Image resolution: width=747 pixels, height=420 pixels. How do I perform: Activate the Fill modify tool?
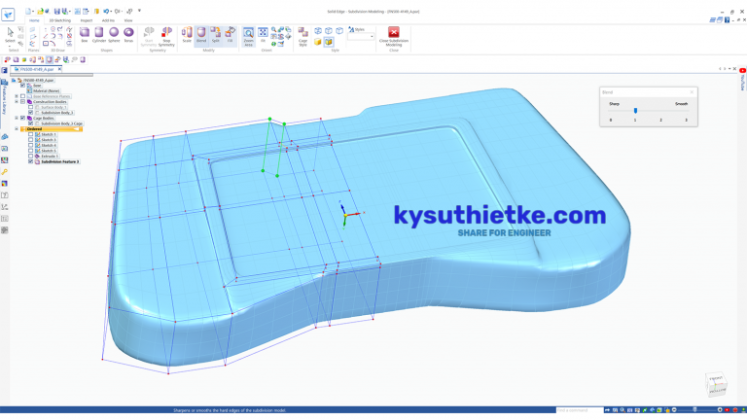point(230,35)
